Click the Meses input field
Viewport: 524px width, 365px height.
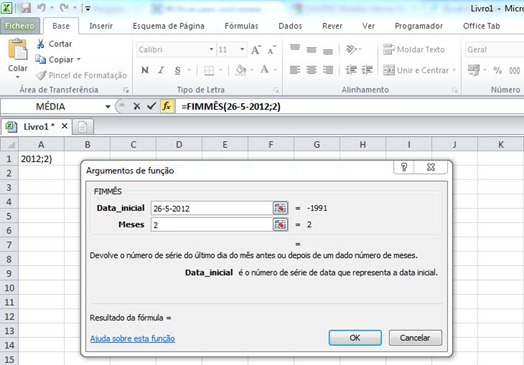[x=212, y=225]
